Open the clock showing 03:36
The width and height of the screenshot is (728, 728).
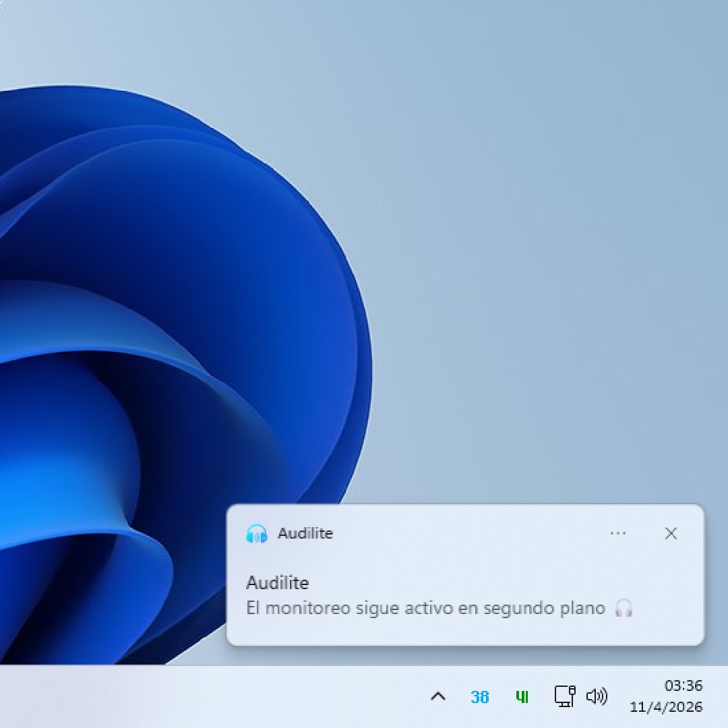pos(683,686)
